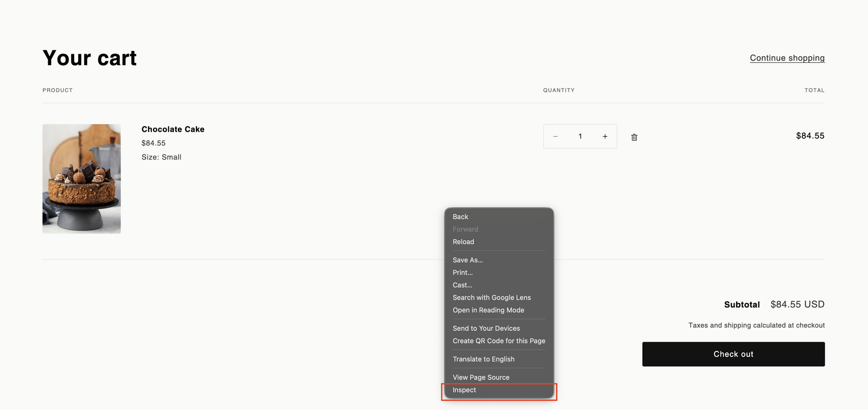
Task: Click the TOTAL column header
Action: click(814, 90)
